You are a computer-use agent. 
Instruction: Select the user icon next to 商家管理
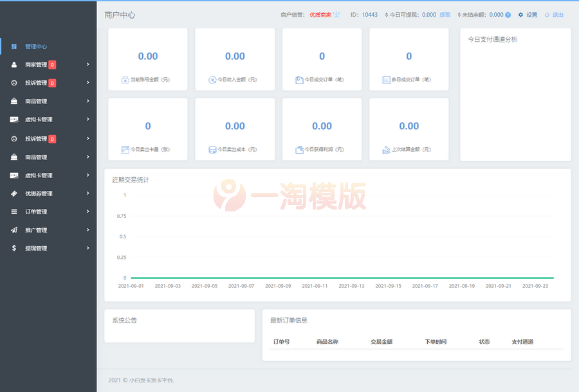click(x=14, y=64)
